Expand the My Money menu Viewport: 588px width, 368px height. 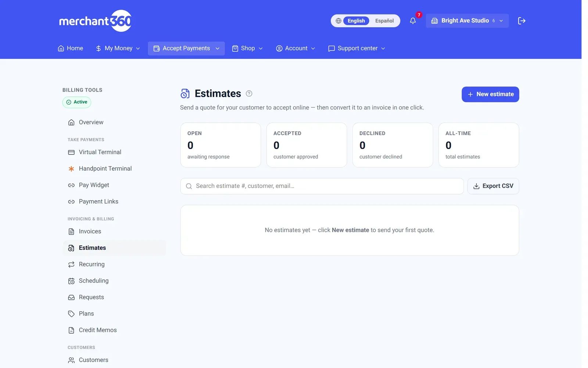(x=118, y=49)
